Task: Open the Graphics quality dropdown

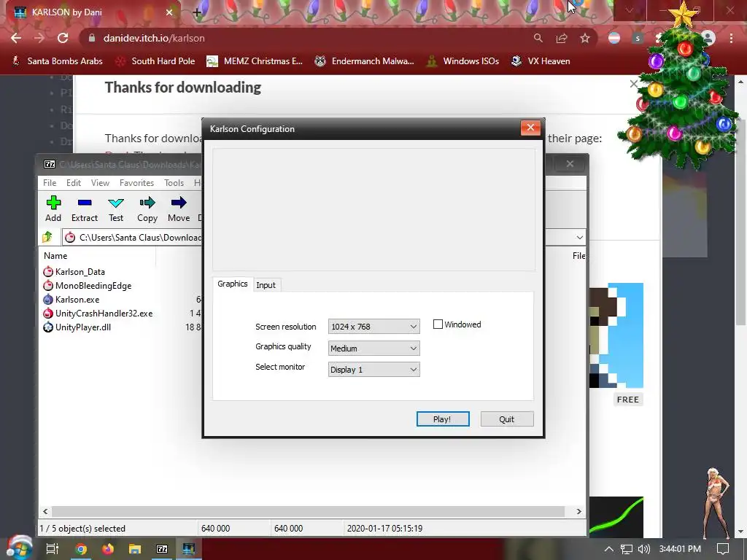Action: (374, 349)
